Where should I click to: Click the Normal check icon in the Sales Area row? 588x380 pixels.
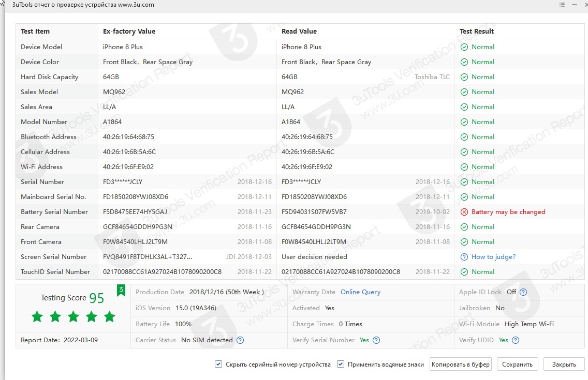[464, 107]
